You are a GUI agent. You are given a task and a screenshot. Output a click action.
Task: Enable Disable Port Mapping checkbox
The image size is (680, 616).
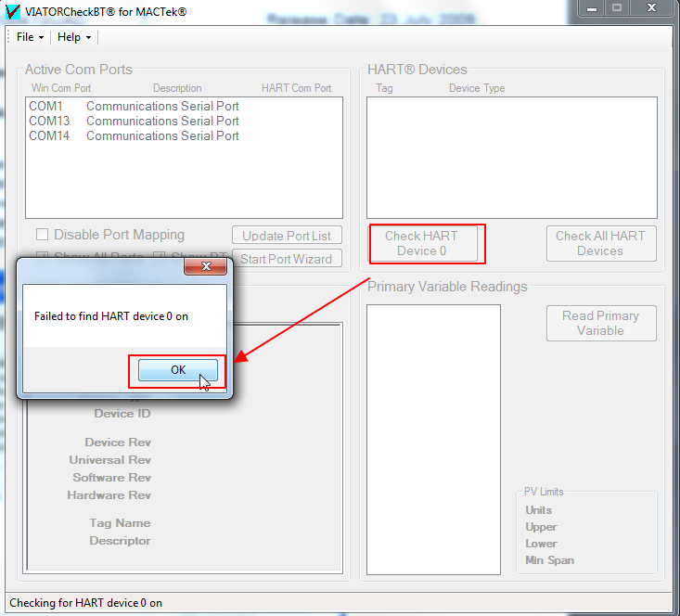click(x=42, y=235)
